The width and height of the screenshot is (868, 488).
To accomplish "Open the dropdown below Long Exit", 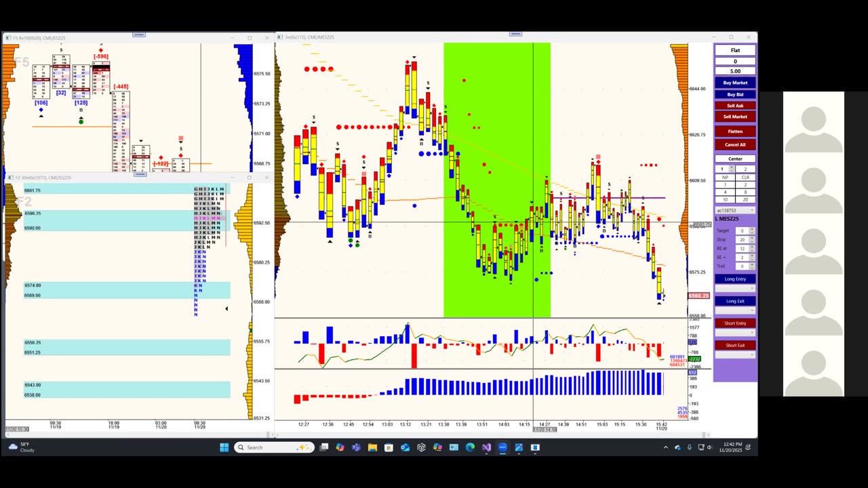I will point(735,310).
